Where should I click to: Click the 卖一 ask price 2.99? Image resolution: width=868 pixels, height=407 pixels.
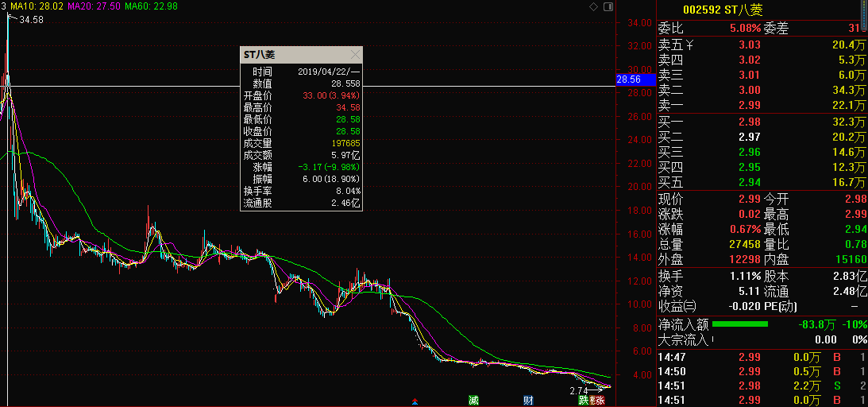pyautogui.click(x=749, y=106)
